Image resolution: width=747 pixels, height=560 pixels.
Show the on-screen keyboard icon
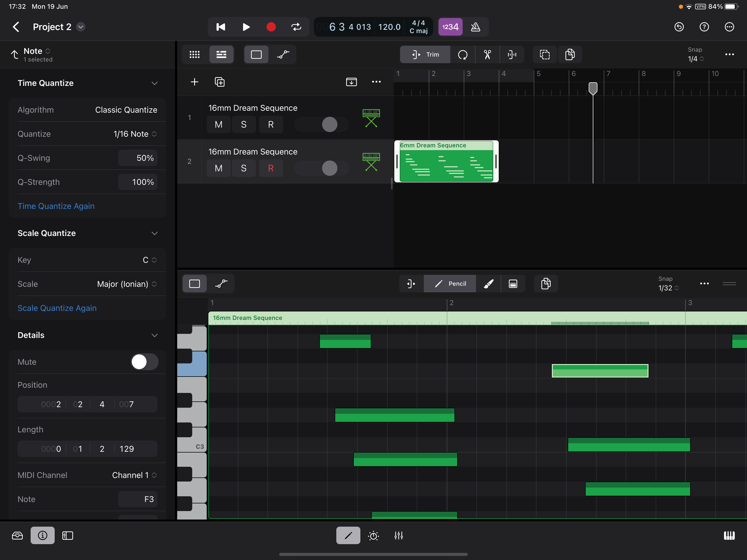click(x=729, y=535)
